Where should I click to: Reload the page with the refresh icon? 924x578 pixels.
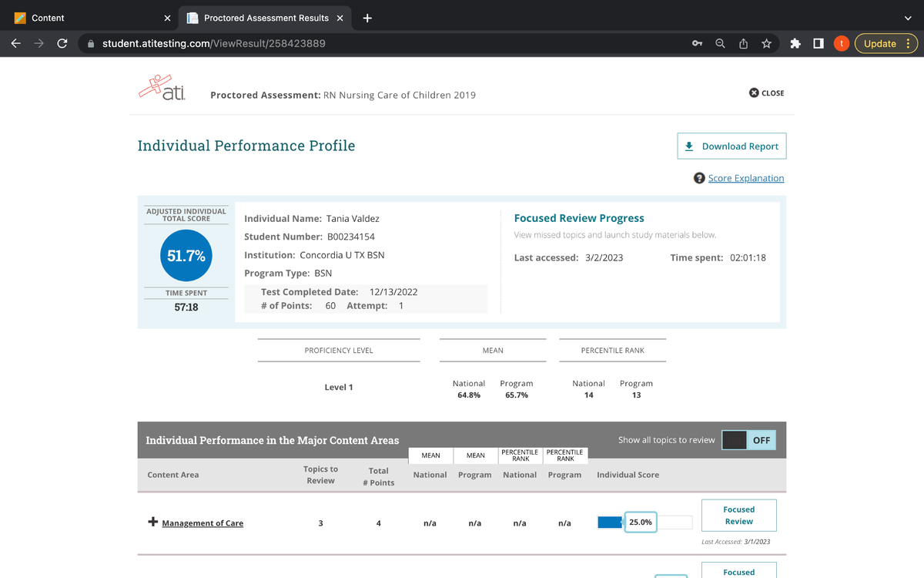(62, 43)
